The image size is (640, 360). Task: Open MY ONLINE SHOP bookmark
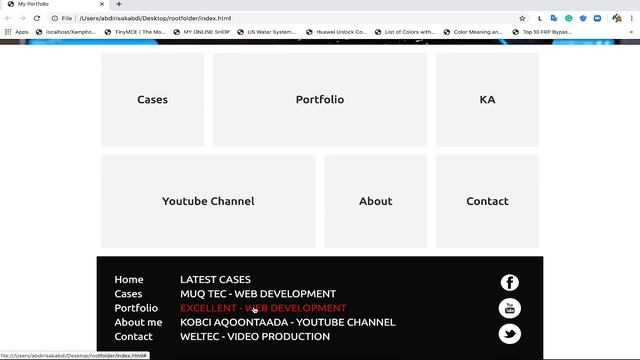202,32
